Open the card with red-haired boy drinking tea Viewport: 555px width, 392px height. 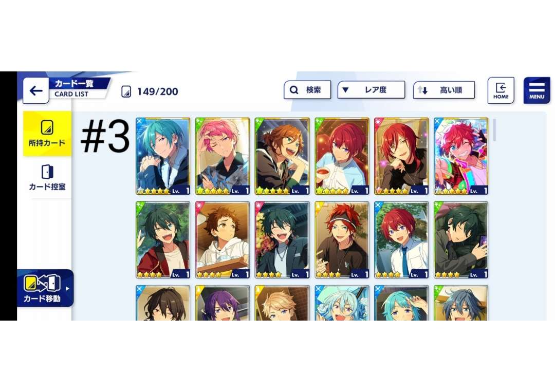click(x=342, y=156)
